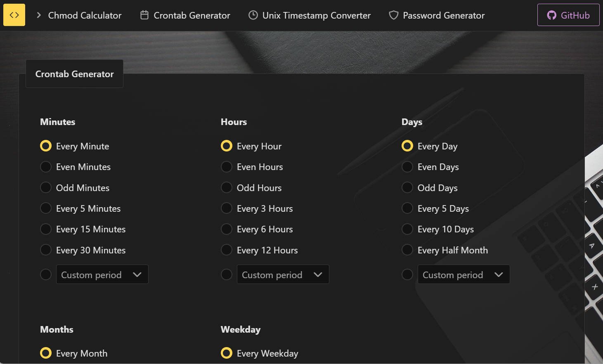The height and width of the screenshot is (364, 603).
Task: Choose the Every Half Month radio button
Action: [x=407, y=250]
